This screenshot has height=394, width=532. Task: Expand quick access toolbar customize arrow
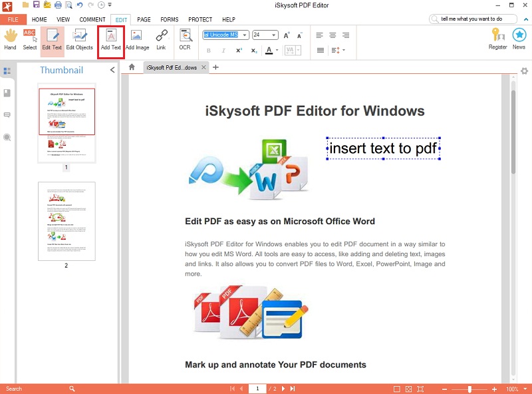110,5
